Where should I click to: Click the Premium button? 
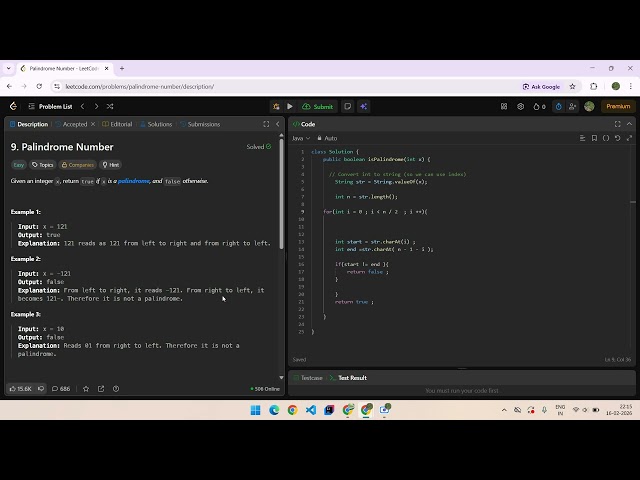click(618, 107)
